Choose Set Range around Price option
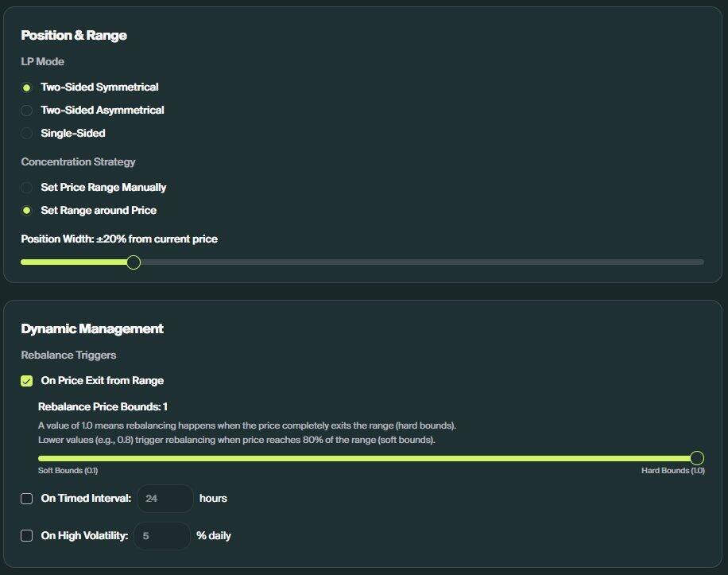Image resolution: width=728 pixels, height=575 pixels. pos(27,211)
